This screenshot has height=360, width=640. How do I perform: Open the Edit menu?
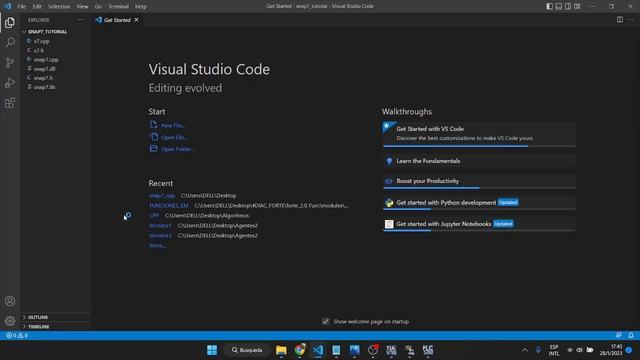(x=37, y=6)
